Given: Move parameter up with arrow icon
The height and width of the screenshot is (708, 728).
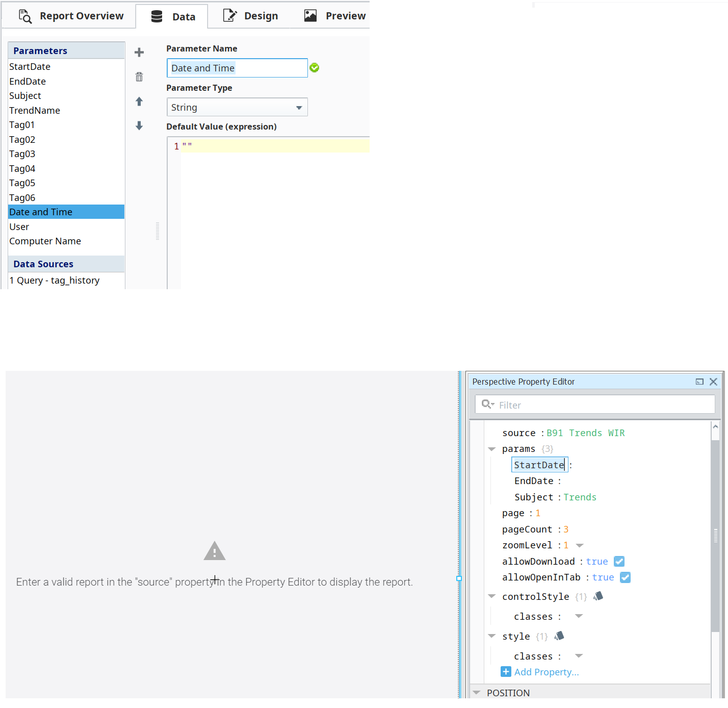Looking at the screenshot, I should tap(139, 102).
